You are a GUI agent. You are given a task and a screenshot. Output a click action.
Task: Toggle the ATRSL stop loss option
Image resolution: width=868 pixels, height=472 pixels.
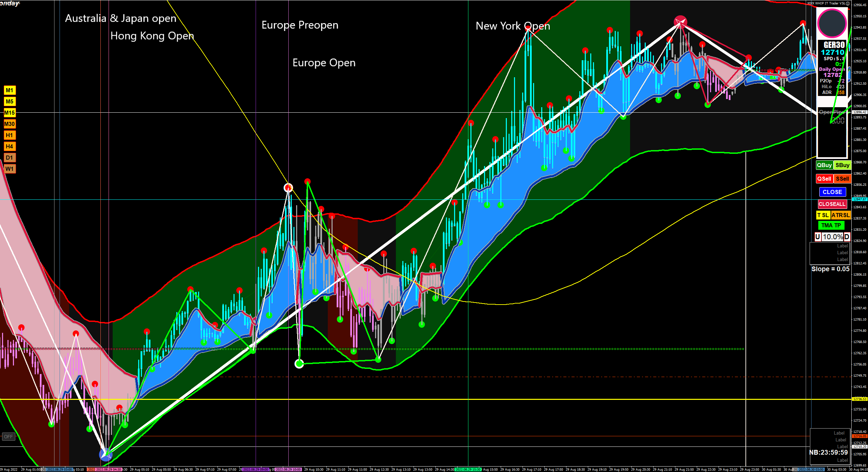pyautogui.click(x=840, y=215)
